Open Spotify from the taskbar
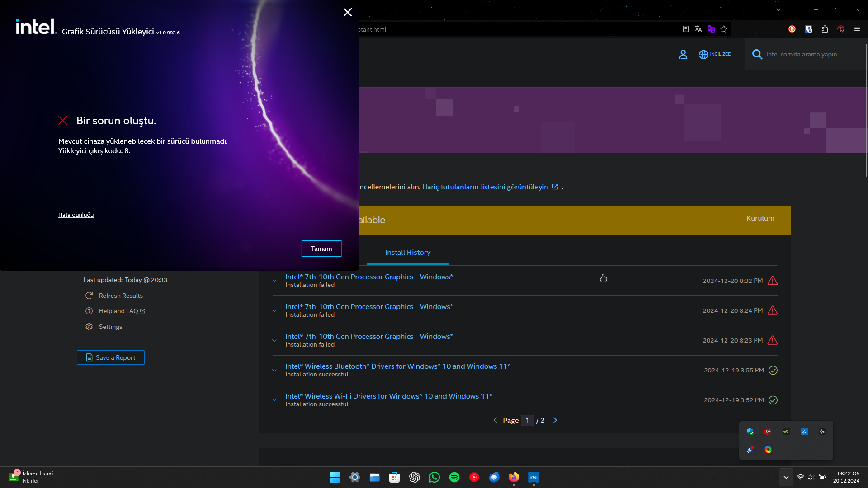The height and width of the screenshot is (488, 868). pos(454,477)
